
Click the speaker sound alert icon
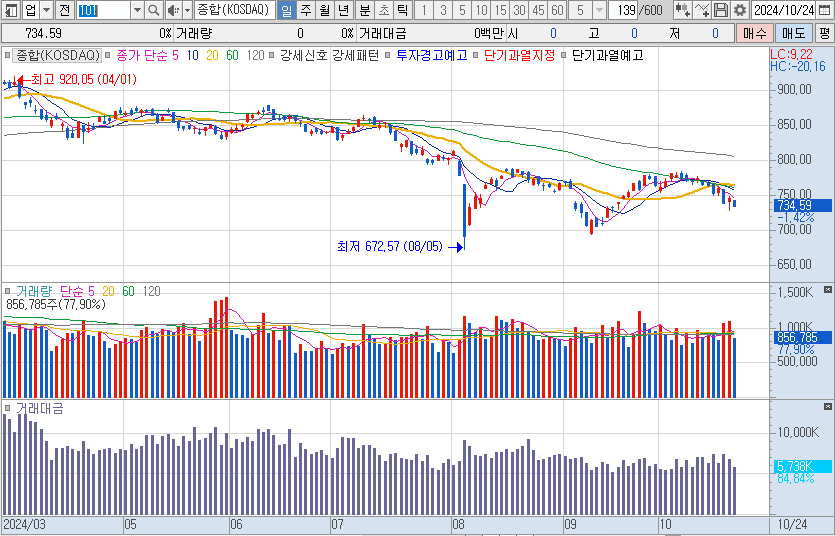[x=173, y=10]
